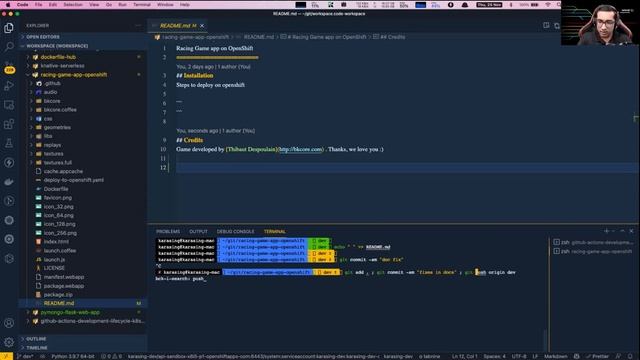Switch to the PROBLEMS panel tab

tap(168, 231)
